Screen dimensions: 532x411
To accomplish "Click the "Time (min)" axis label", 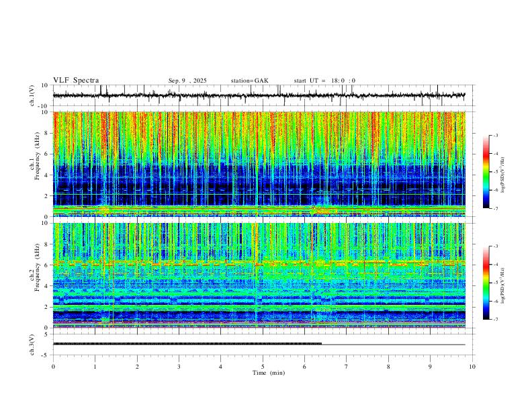I will tap(269, 373).
